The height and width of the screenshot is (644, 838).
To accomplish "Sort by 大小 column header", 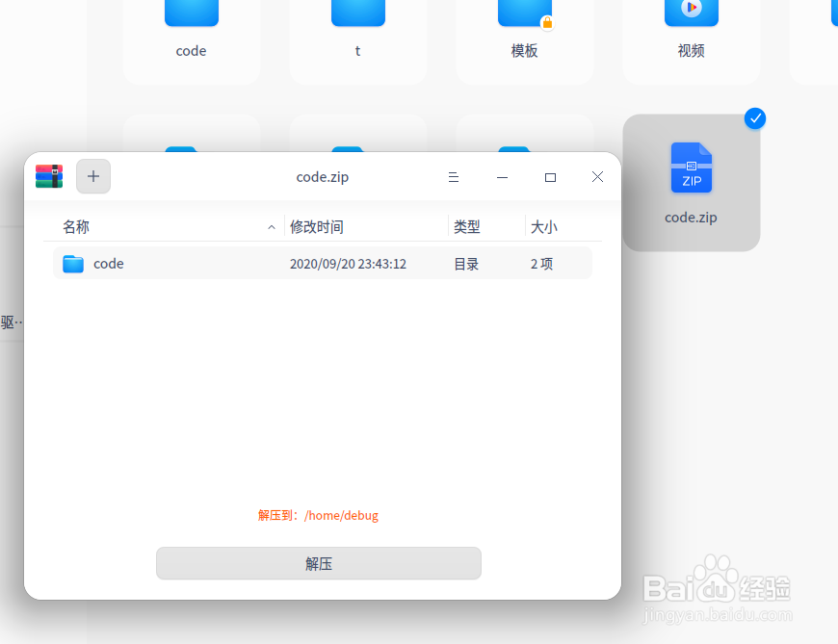I will pos(543,227).
